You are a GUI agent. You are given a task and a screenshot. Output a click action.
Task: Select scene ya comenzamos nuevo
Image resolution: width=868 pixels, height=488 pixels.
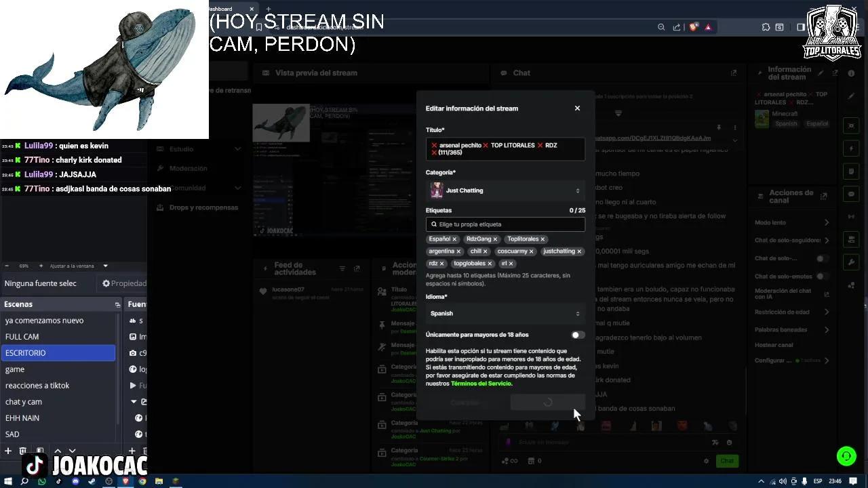coord(58,321)
